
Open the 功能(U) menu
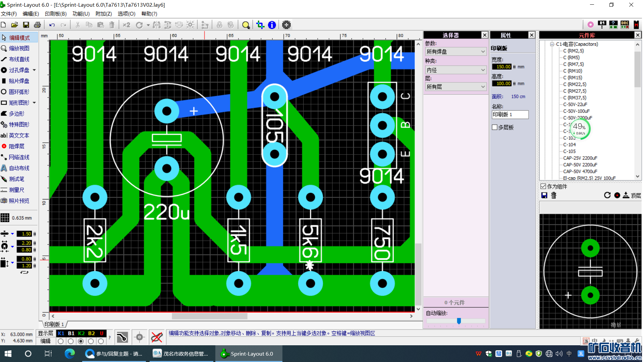coord(81,14)
